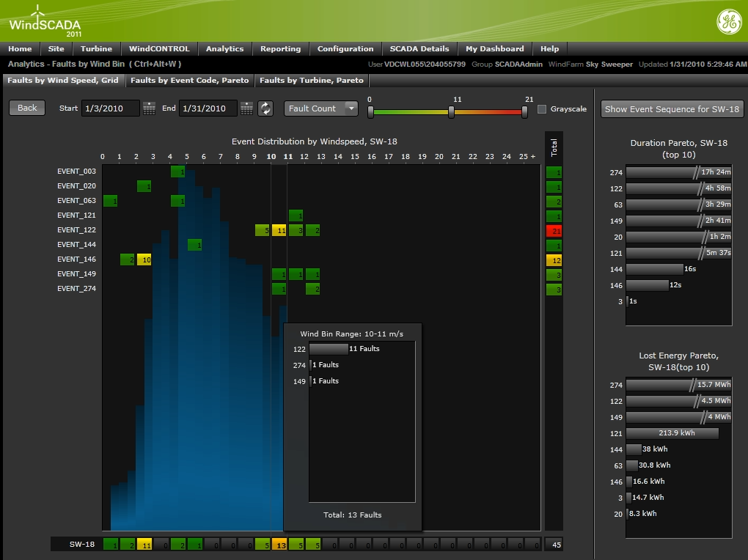
Task: Open the Start date calendar picker
Action: pos(149,108)
